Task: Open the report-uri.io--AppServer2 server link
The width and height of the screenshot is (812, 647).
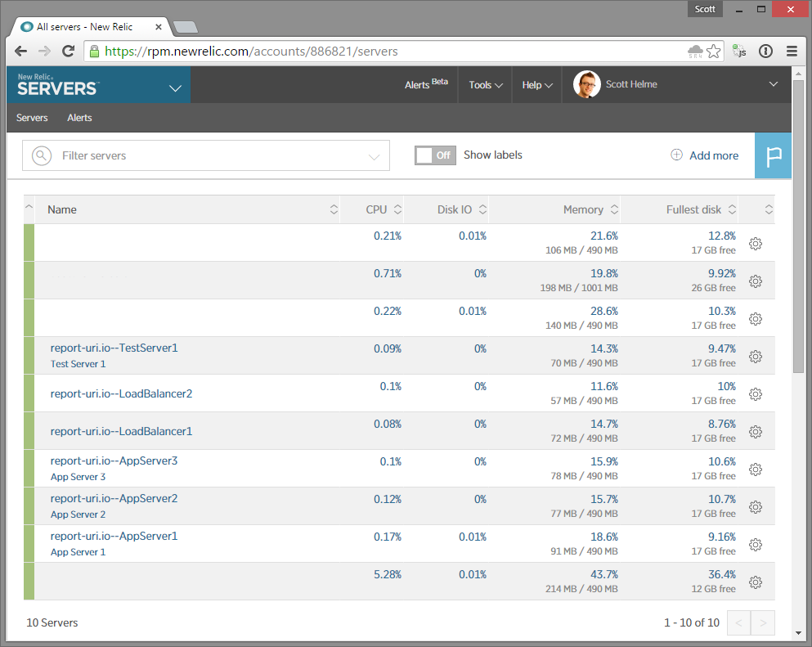Action: tap(114, 498)
